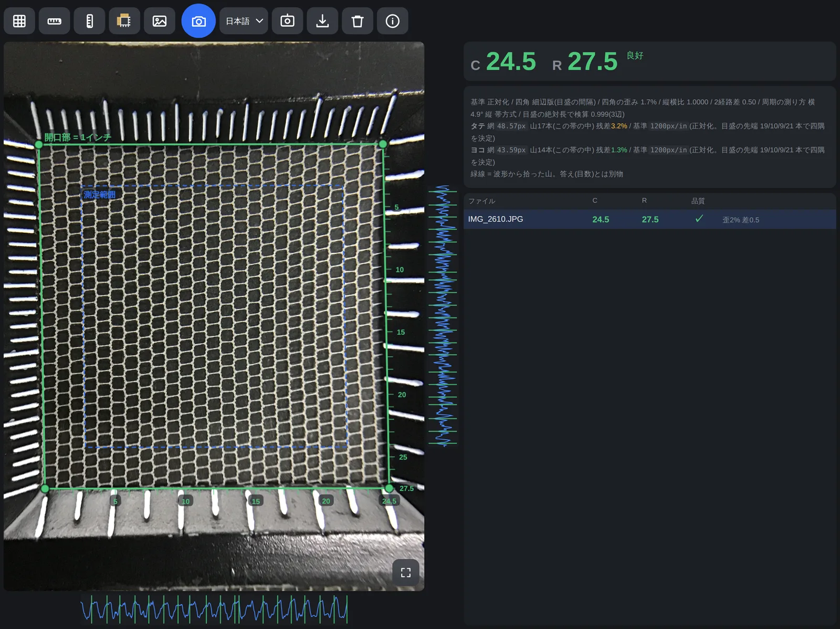
Task: Select the top-left green corner handle
Action: tap(39, 144)
